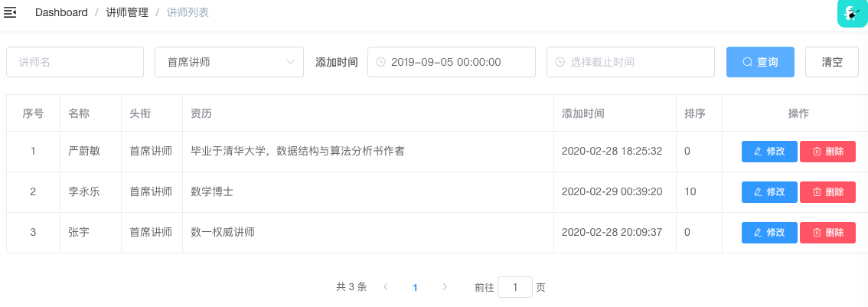
Task: Go to Dashboard breadcrumb
Action: tap(61, 12)
